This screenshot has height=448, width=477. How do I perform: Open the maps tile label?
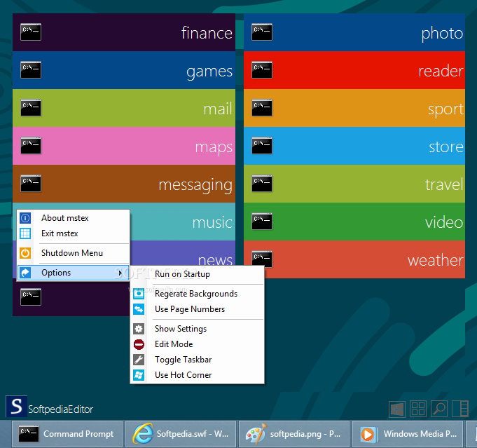(x=214, y=148)
